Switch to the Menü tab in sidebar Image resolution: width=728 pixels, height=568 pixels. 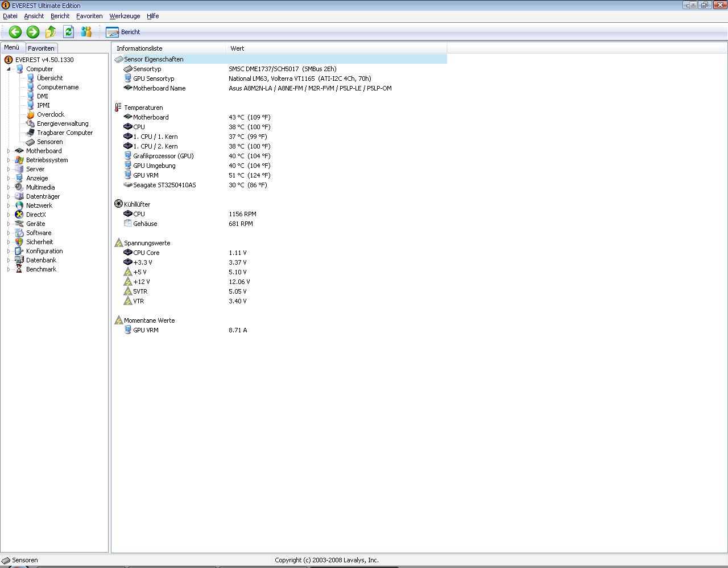(x=12, y=48)
